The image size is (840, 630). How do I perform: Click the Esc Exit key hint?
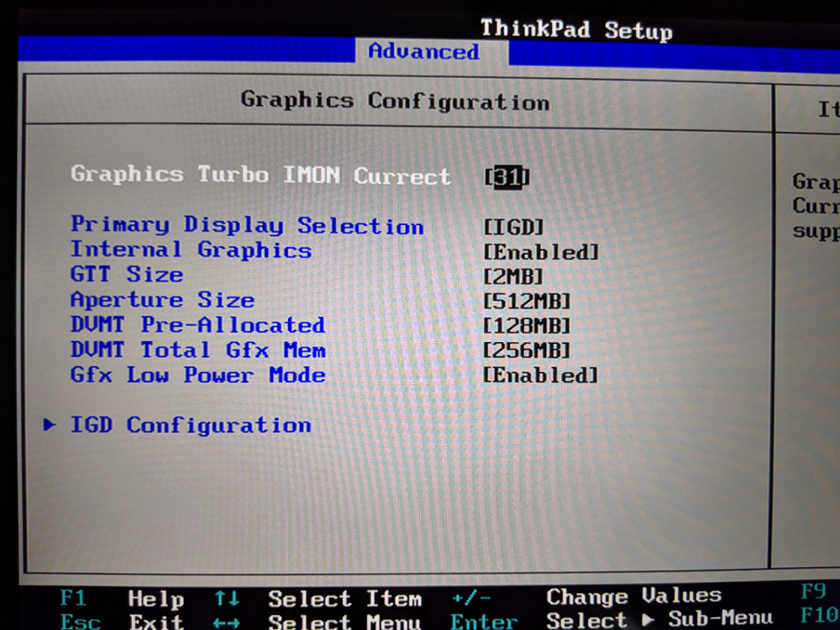pyautogui.click(x=122, y=622)
